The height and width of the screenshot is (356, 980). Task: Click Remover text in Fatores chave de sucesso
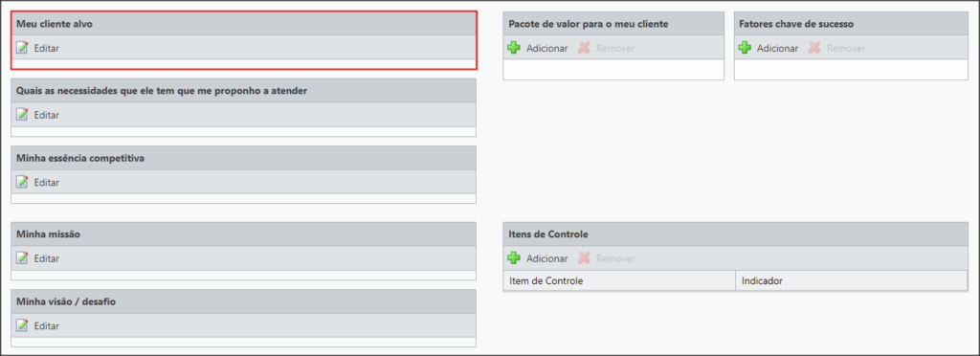(846, 48)
